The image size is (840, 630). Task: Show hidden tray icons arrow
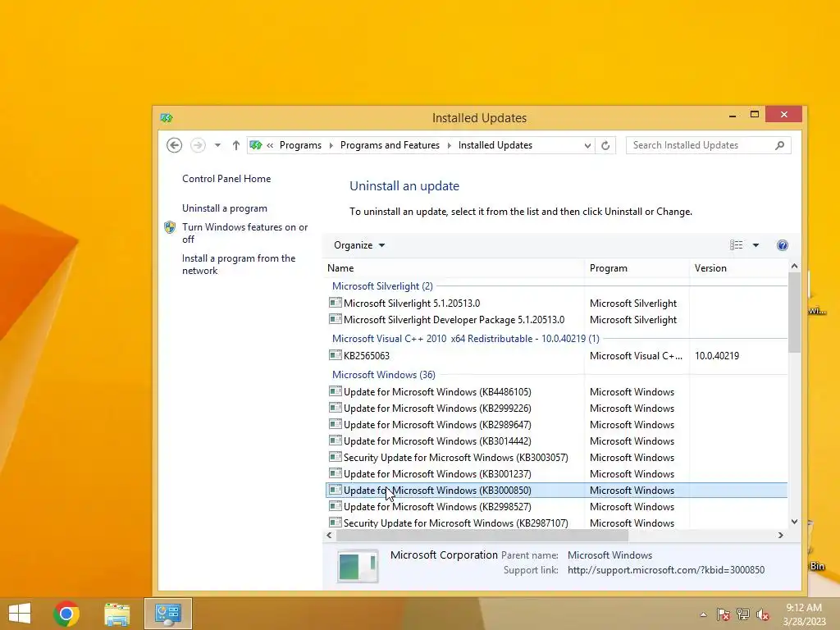pos(703,614)
